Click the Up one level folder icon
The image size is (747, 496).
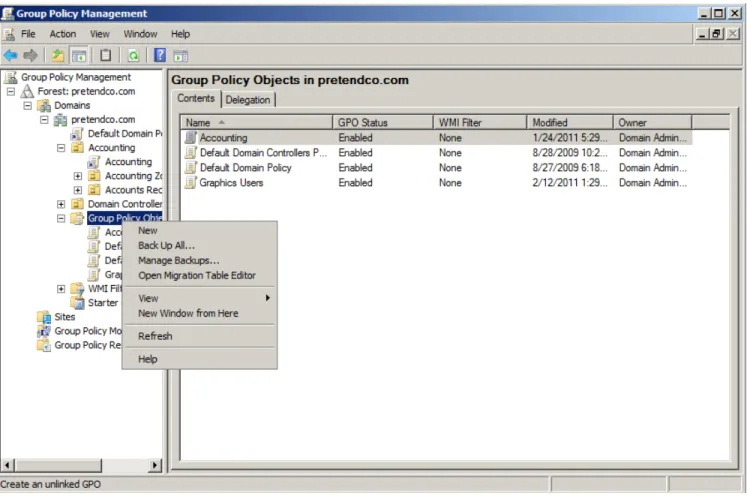coord(58,56)
